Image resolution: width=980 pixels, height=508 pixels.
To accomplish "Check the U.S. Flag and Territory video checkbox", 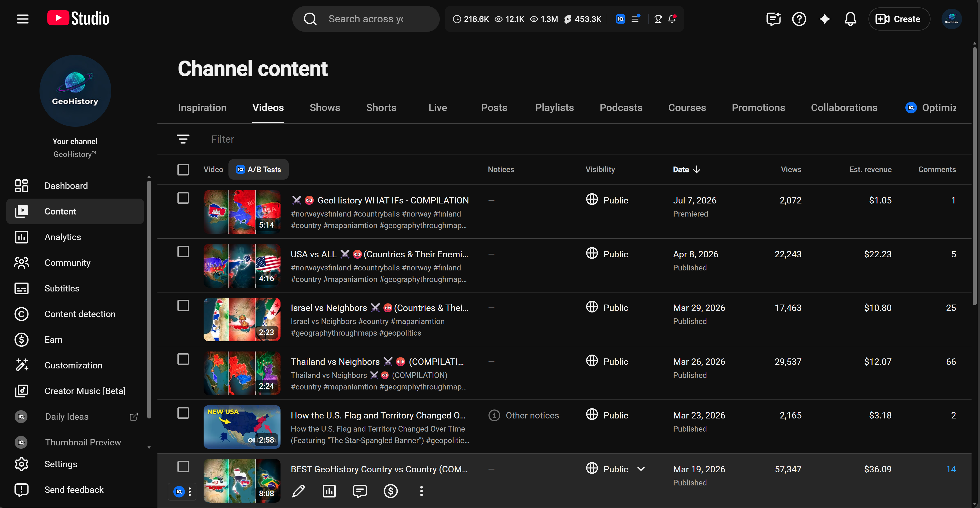I will (x=183, y=413).
